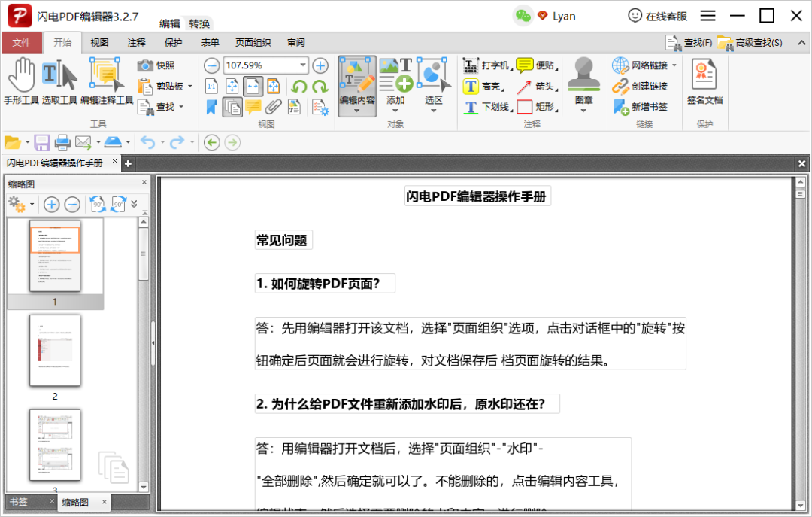Contact online support 在线客服
This screenshot has height=517, width=812.
click(657, 16)
